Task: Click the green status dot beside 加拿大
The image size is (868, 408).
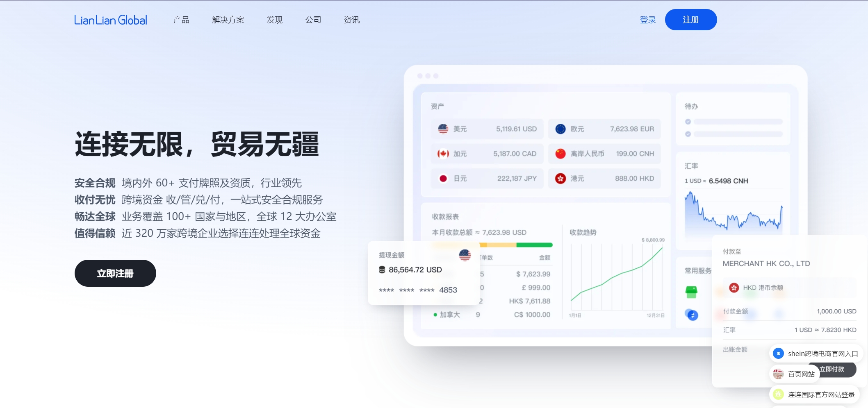Action: coord(436,315)
